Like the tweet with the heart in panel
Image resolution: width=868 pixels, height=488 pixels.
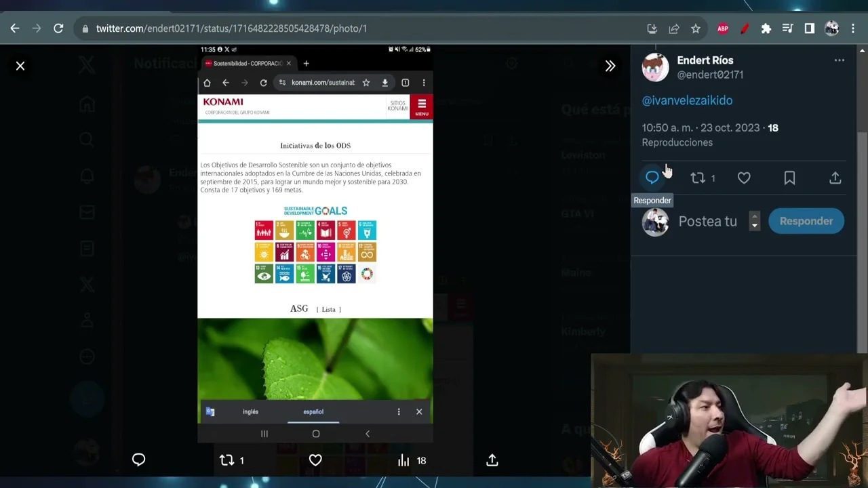point(744,178)
